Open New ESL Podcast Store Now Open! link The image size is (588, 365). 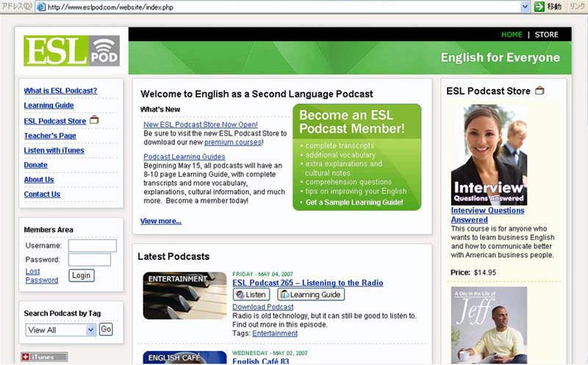(x=201, y=124)
